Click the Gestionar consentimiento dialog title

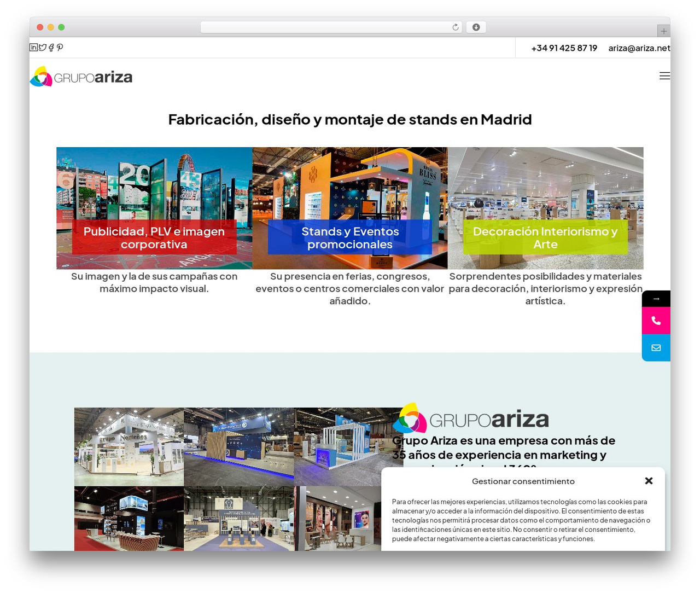(x=523, y=481)
